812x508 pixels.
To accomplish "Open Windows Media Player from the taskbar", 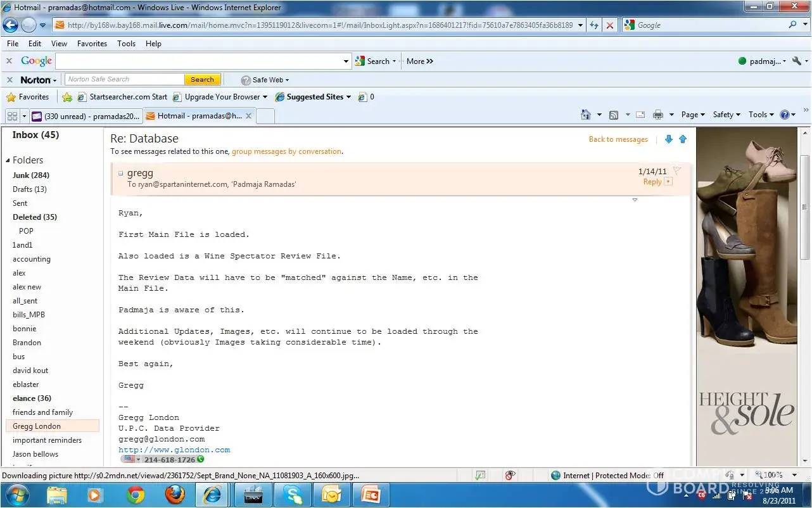I will [x=96, y=494].
